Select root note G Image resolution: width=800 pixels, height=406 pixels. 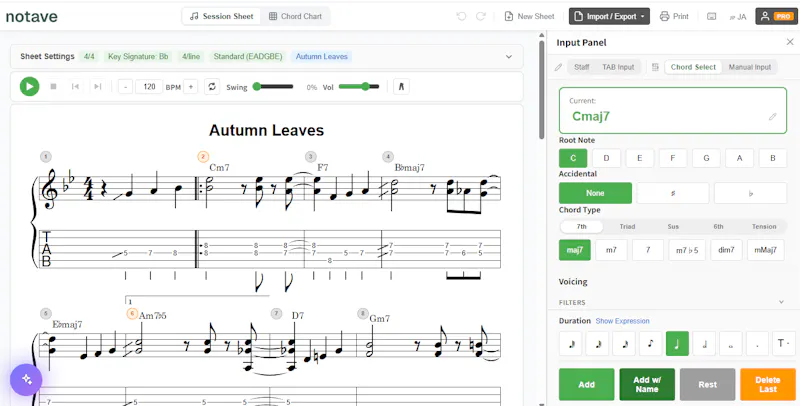click(x=706, y=158)
